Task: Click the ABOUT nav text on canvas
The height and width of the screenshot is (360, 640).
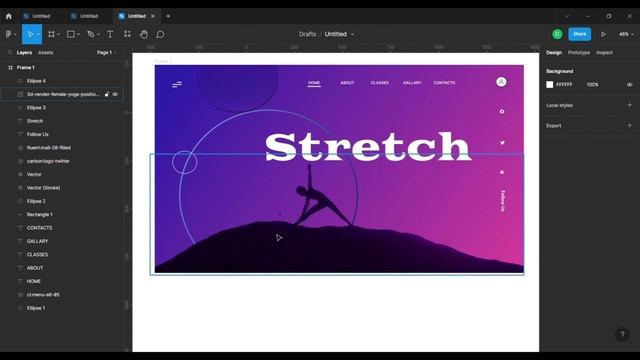Action: [347, 83]
